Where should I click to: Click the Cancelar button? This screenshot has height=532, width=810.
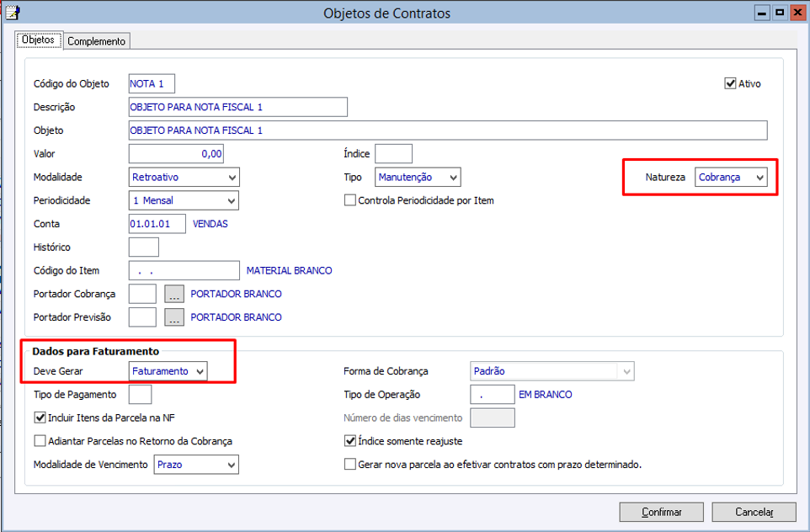pyautogui.click(x=754, y=512)
